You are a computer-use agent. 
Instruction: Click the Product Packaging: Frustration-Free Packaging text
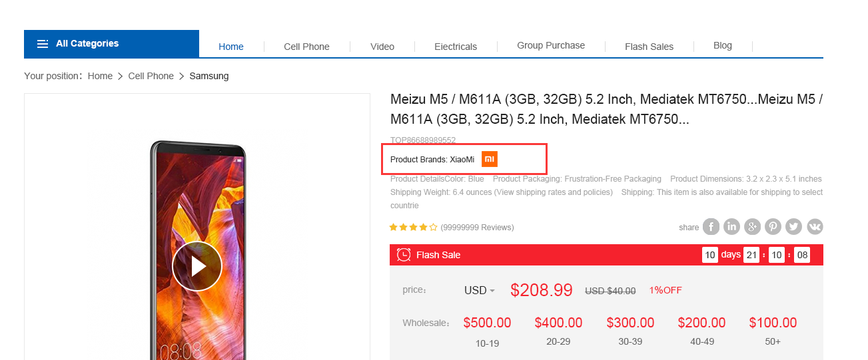pyautogui.click(x=577, y=179)
